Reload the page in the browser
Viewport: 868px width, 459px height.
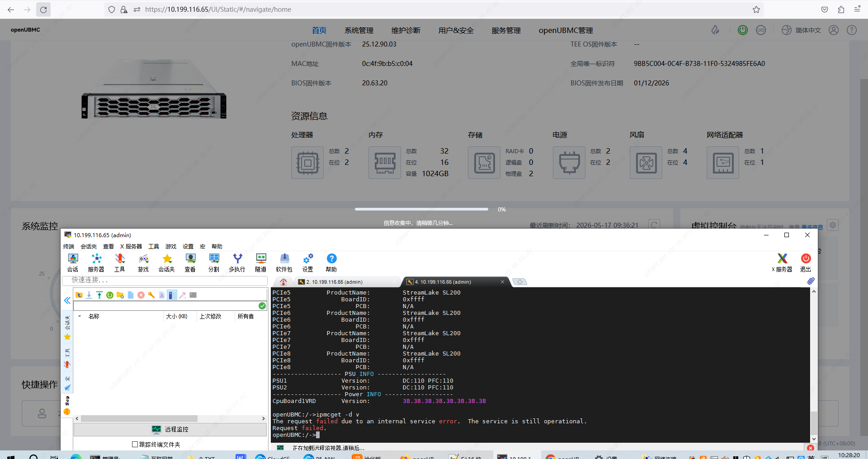pos(43,9)
